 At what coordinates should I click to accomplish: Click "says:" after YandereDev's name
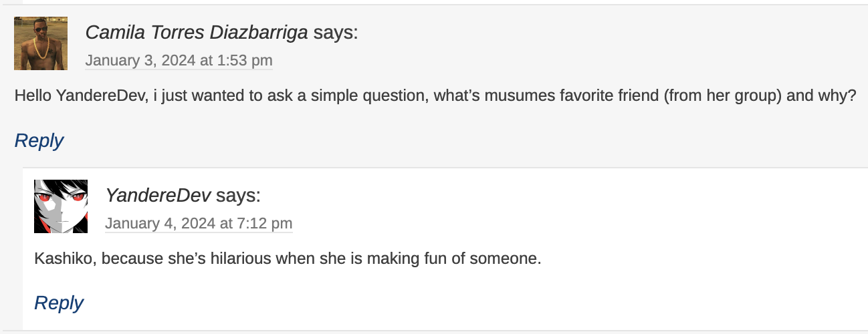[238, 195]
